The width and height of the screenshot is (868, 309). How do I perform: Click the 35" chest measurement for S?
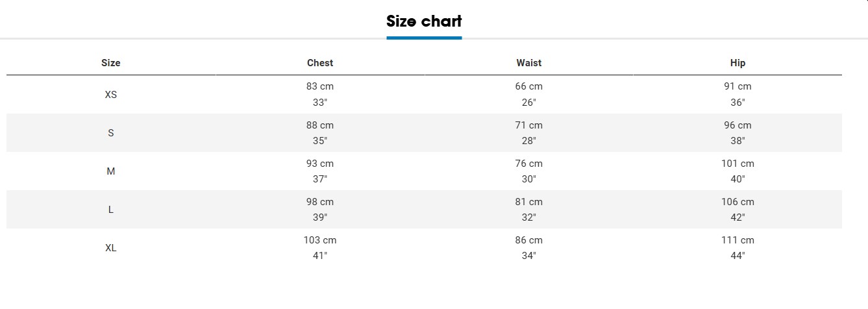(x=320, y=141)
